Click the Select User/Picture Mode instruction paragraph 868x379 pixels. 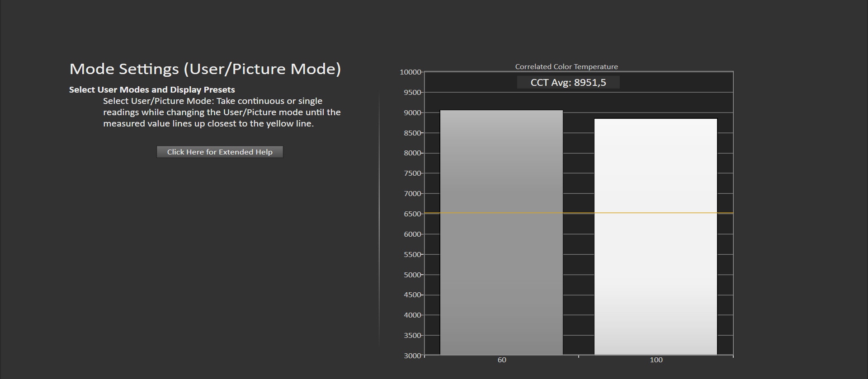[x=222, y=112]
